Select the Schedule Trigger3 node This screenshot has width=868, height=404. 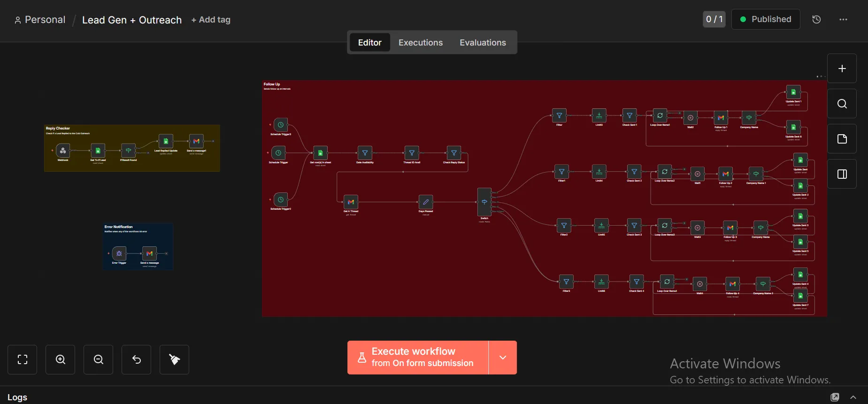click(x=280, y=125)
